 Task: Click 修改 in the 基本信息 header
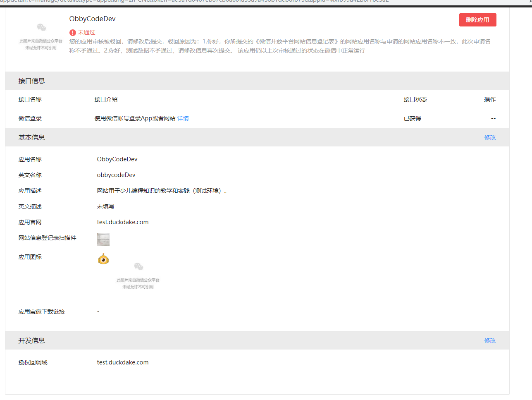click(490, 137)
